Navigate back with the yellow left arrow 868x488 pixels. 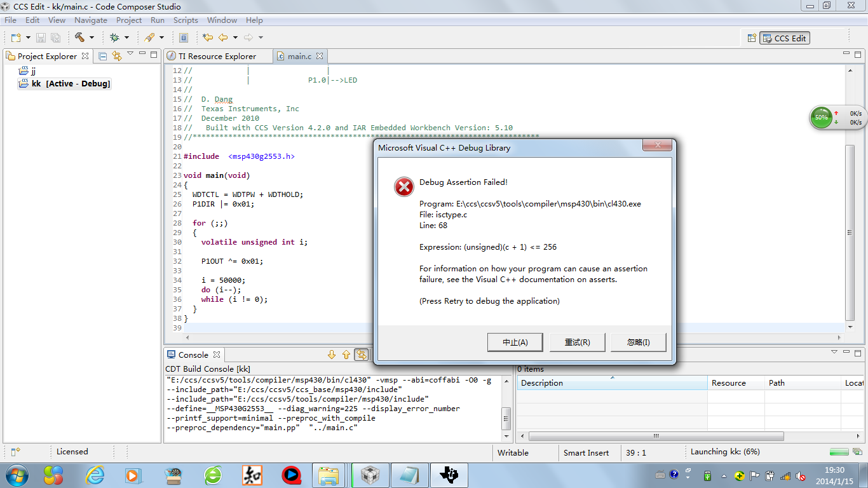(x=223, y=37)
